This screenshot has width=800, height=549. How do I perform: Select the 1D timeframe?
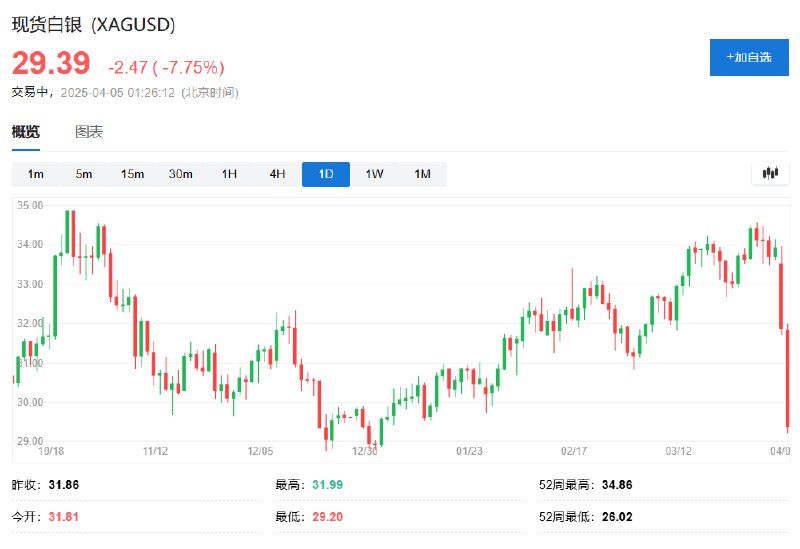pyautogui.click(x=326, y=174)
